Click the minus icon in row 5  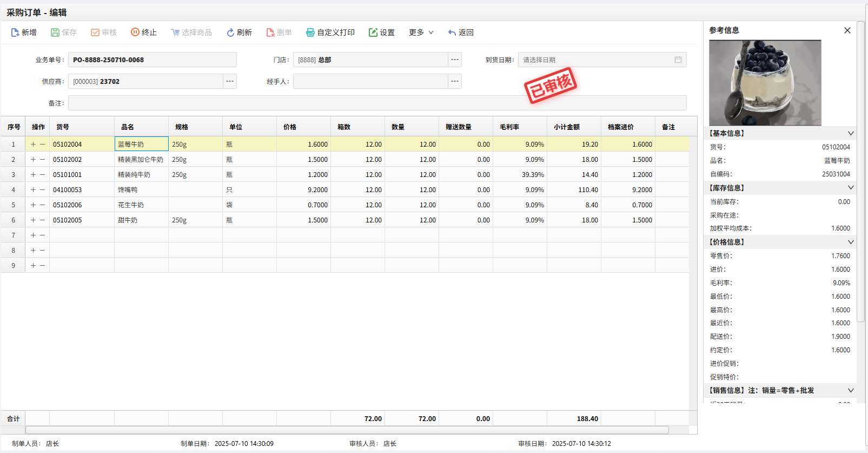click(x=42, y=205)
